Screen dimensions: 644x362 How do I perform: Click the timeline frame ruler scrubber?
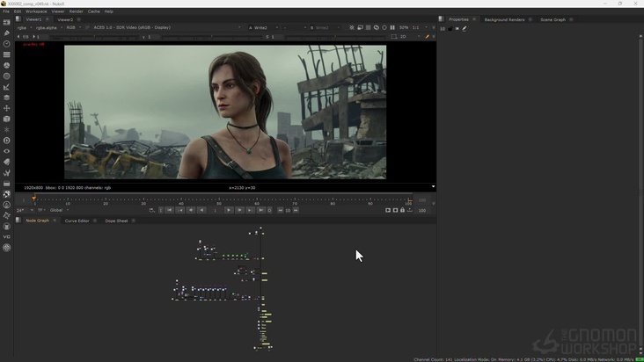click(x=220, y=200)
